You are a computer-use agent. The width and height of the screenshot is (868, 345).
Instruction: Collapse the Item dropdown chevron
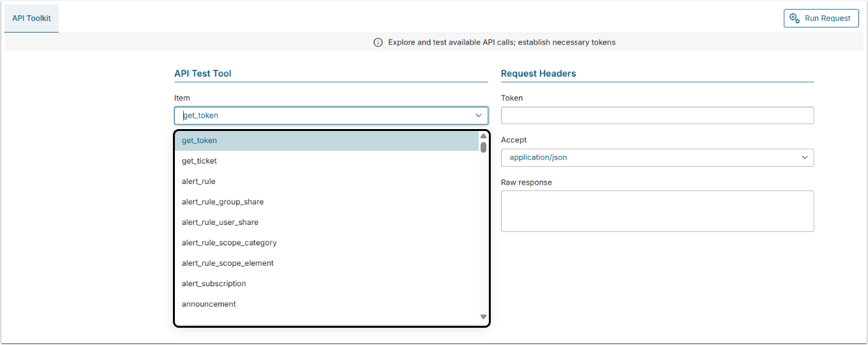coord(479,116)
